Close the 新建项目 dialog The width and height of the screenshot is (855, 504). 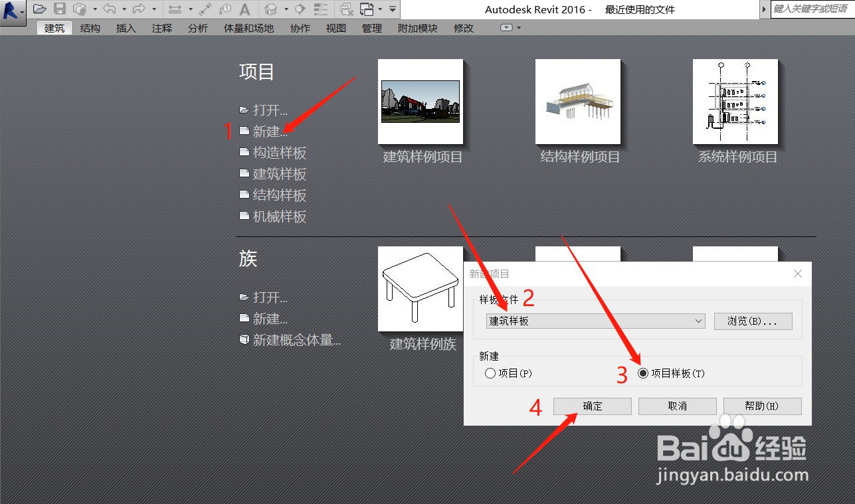798,274
